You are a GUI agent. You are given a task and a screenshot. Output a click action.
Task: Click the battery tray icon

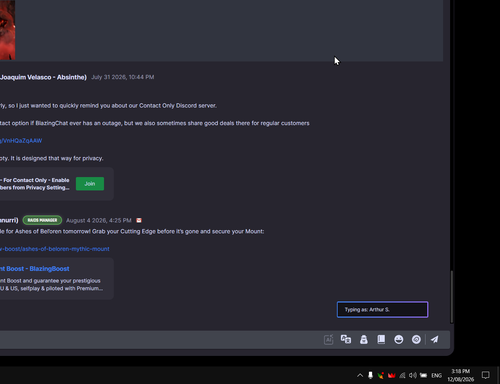click(423, 375)
